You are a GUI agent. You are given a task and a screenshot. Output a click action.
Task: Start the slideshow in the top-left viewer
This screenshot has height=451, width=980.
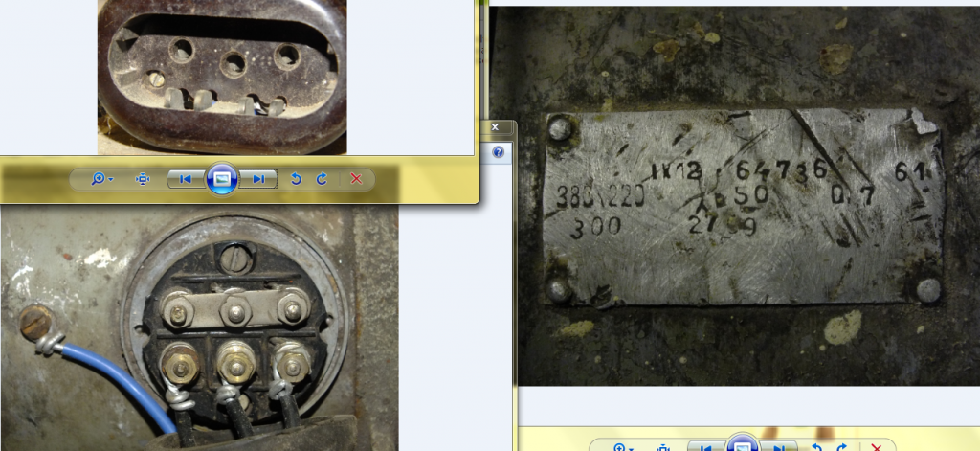click(222, 179)
